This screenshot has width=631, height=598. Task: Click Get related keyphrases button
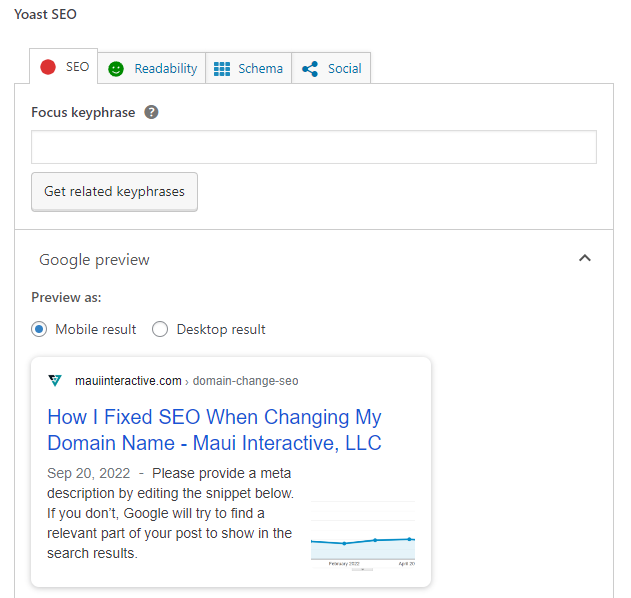coord(114,192)
